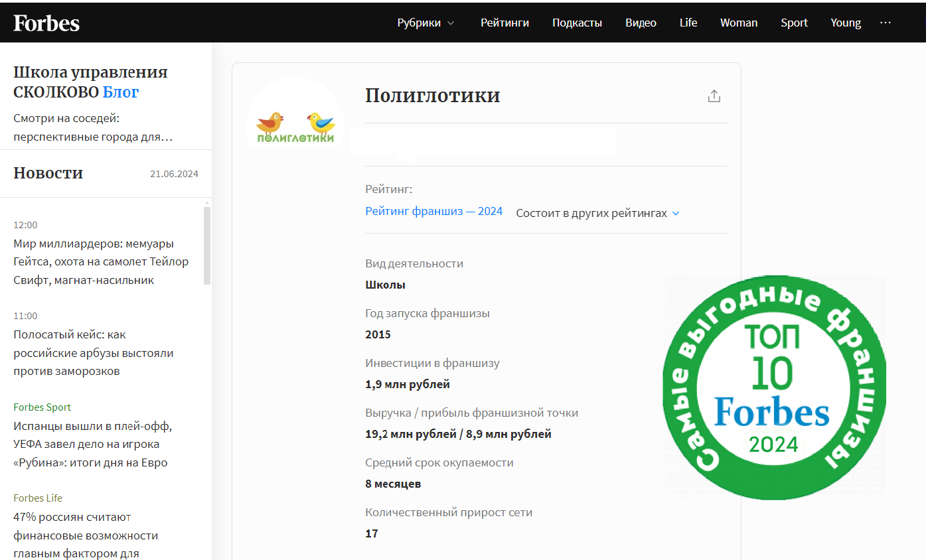Click the Полиглотики birds logo
The height and width of the screenshot is (560, 926).
pos(295,126)
